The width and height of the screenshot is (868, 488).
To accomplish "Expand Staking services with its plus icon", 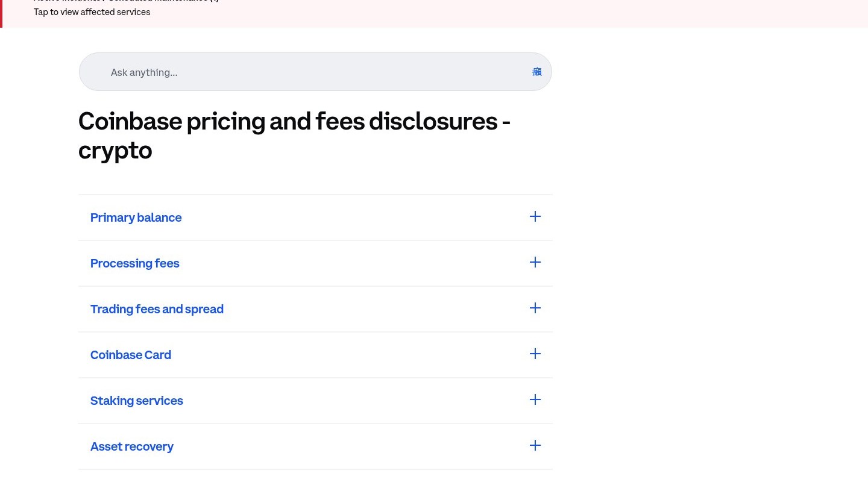I will coord(535,399).
